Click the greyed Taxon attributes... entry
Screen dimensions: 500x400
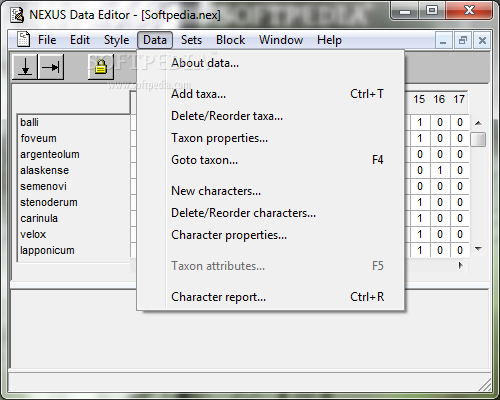[x=271, y=266]
